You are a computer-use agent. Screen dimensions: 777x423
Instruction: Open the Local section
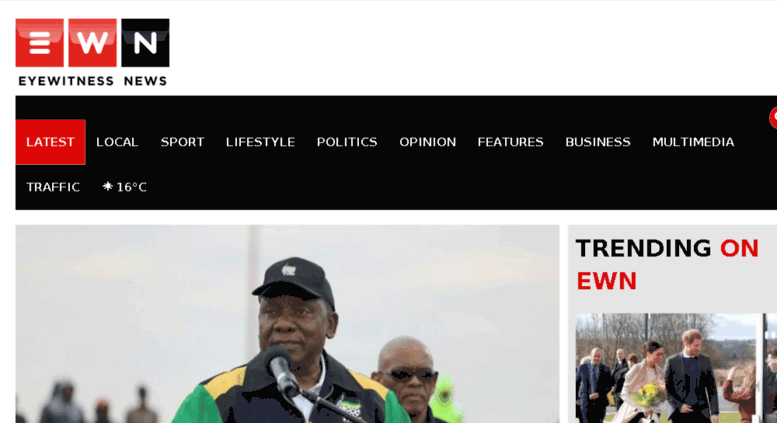pyautogui.click(x=117, y=142)
